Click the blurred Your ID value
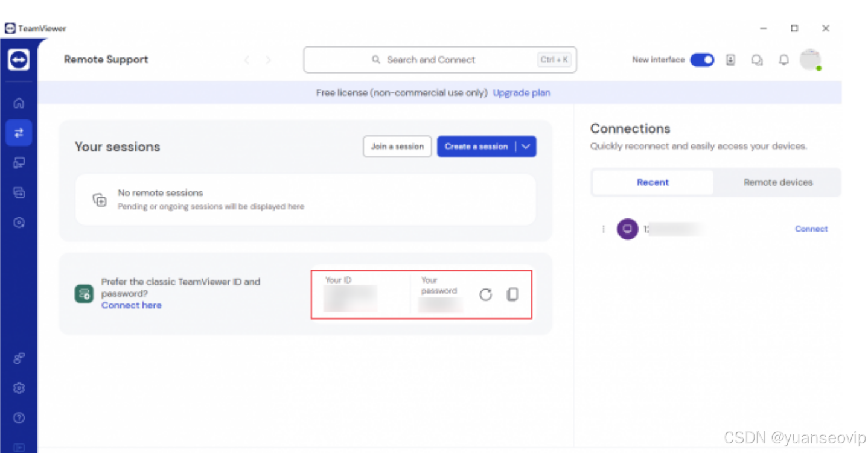This screenshot has height=453, width=868. [x=350, y=299]
